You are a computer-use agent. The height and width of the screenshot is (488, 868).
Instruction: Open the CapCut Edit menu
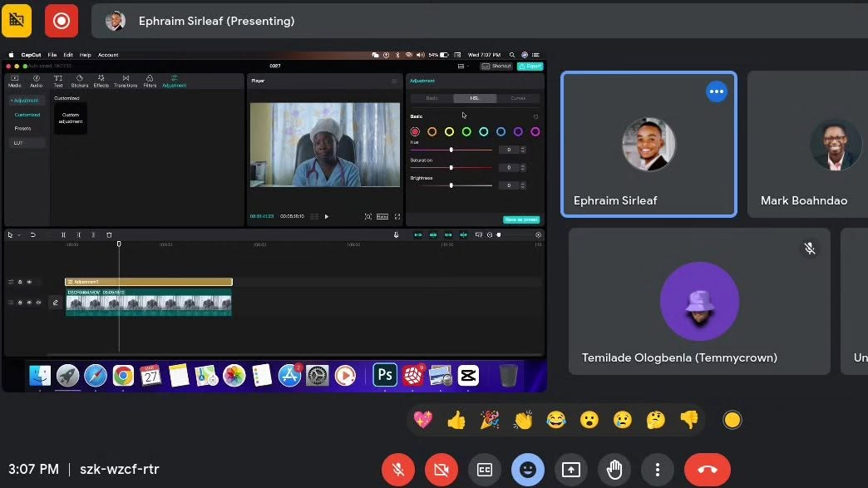pos(68,55)
